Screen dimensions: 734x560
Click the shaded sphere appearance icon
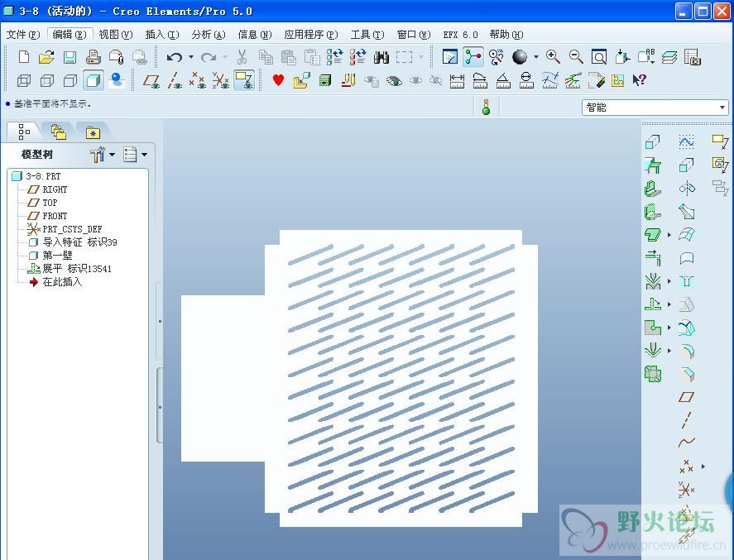coord(520,57)
